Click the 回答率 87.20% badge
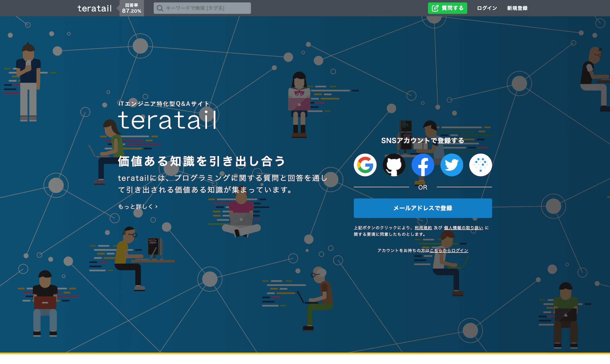The height and width of the screenshot is (364, 610). click(x=131, y=8)
